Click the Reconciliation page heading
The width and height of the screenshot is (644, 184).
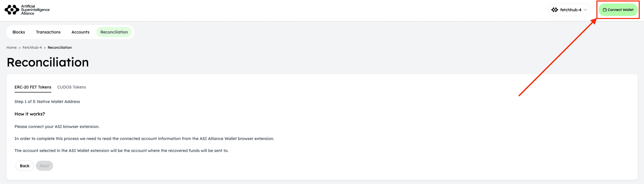pos(48,62)
